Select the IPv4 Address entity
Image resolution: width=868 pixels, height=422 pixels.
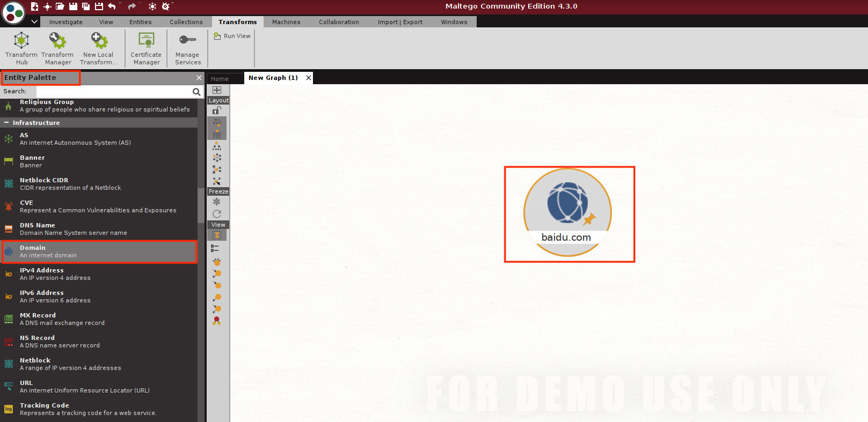coord(99,274)
